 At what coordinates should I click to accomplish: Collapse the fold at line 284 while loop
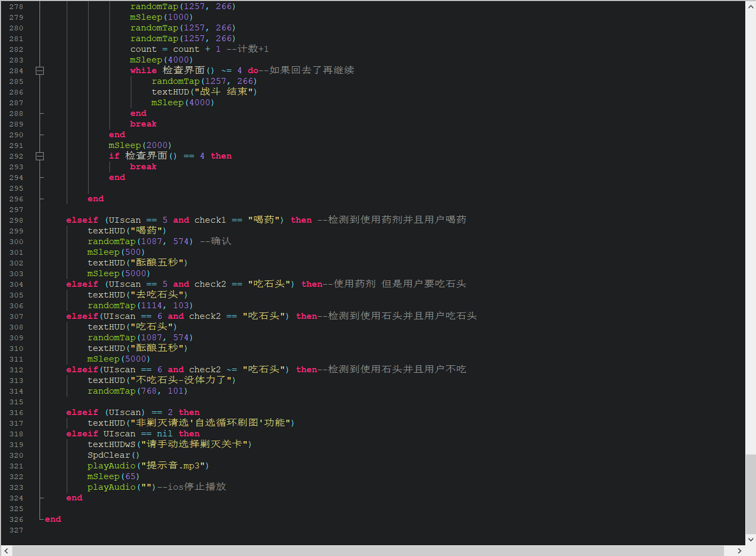coord(40,71)
